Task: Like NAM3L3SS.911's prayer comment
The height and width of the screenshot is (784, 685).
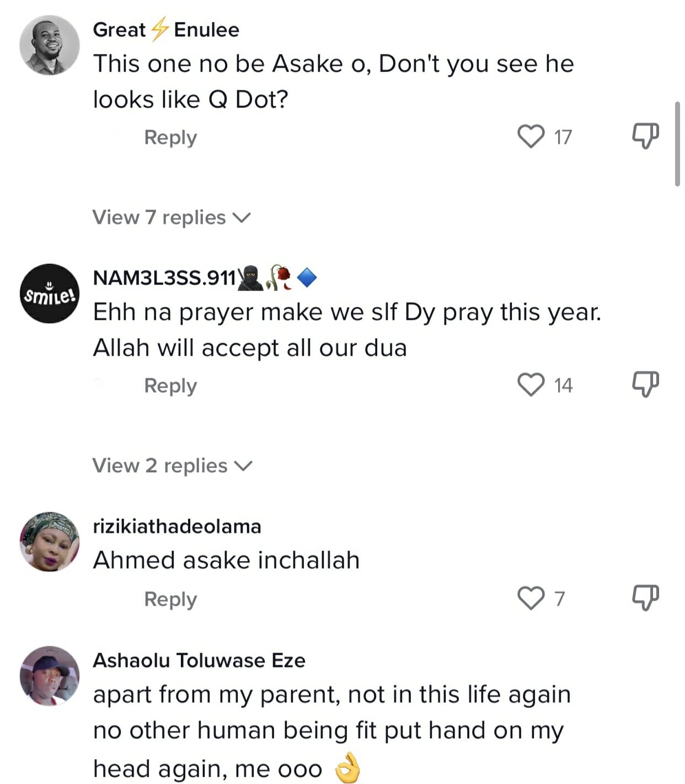Action: pyautogui.click(x=531, y=385)
